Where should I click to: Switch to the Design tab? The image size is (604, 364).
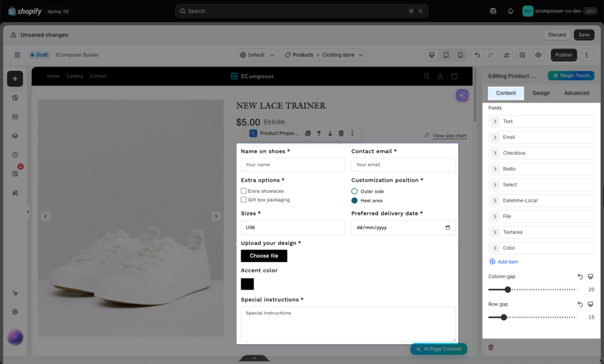(541, 93)
